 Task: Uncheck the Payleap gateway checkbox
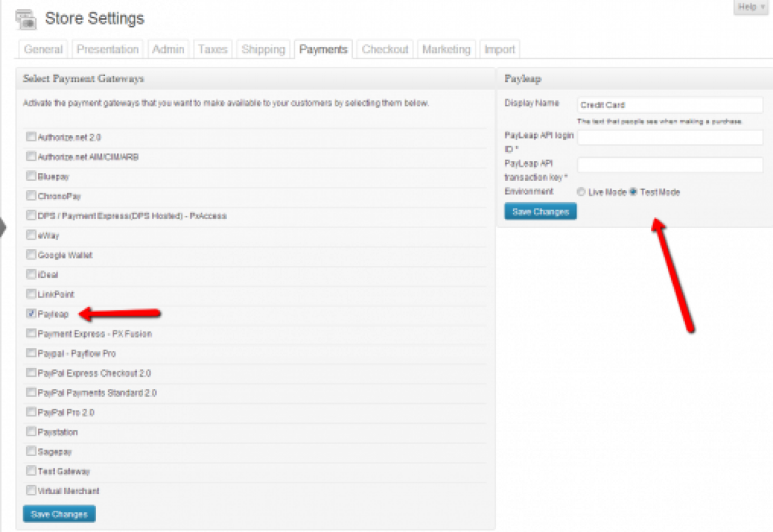[x=31, y=314]
